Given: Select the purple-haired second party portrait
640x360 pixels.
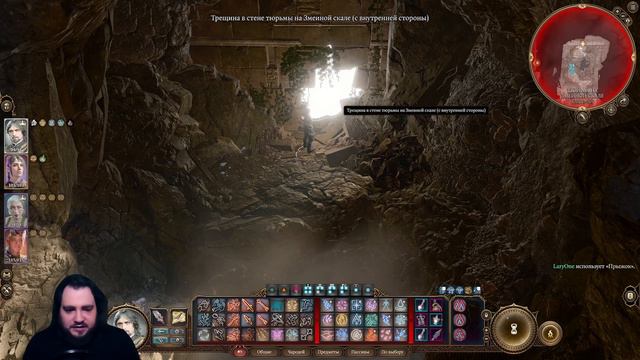Looking at the screenshot, I should 16,171.
